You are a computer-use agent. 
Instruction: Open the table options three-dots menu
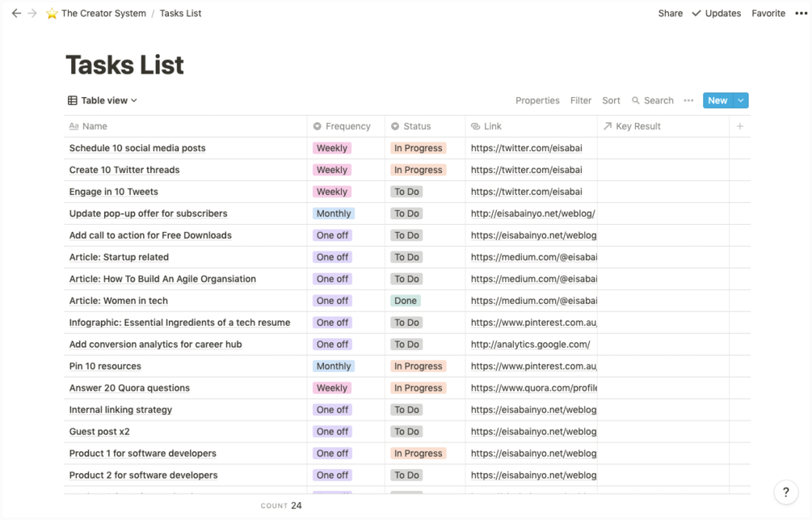(x=688, y=100)
